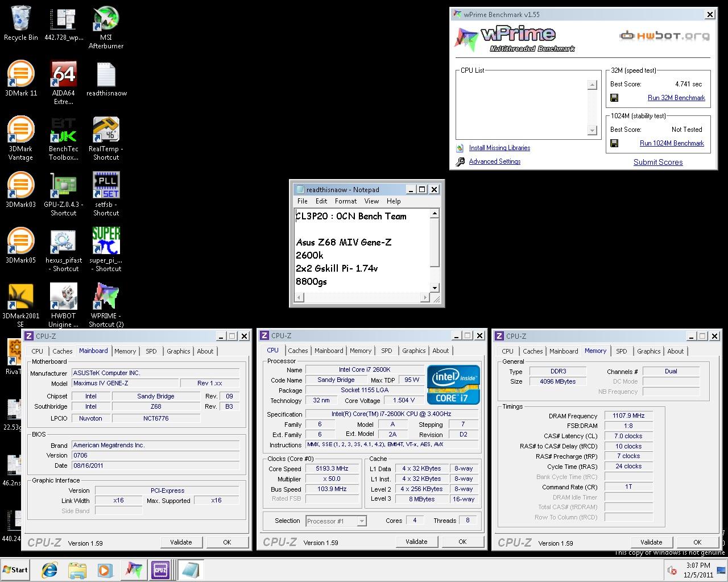Open the Recycle Bin desktop icon

[x=20, y=24]
